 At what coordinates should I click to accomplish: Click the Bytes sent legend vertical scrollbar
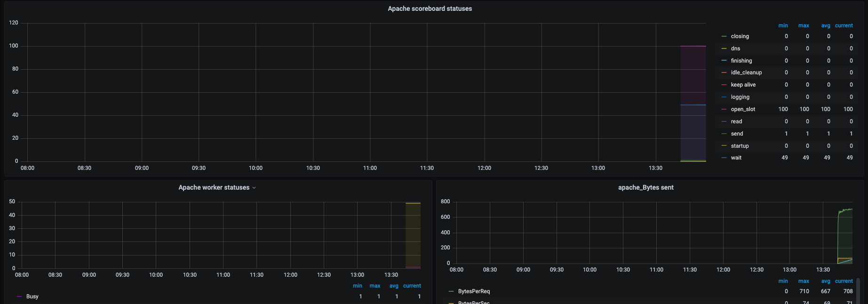pyautogui.click(x=858, y=291)
